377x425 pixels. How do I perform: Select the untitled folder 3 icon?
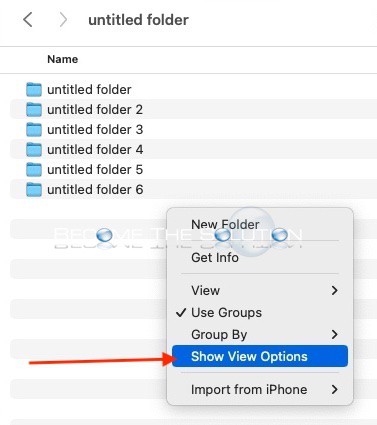[x=34, y=129]
